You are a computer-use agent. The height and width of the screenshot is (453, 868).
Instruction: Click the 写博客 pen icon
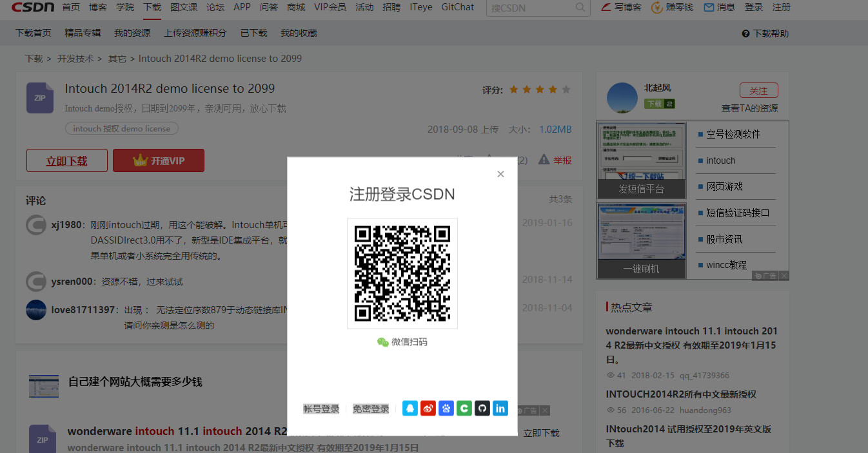pos(606,8)
